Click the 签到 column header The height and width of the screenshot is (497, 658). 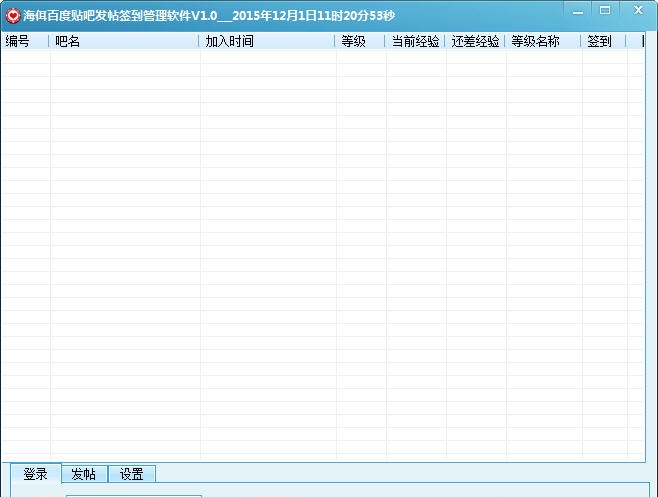603,41
